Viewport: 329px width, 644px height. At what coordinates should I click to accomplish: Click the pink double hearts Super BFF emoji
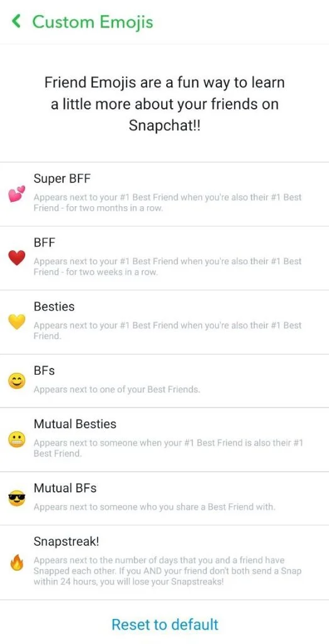(x=17, y=194)
